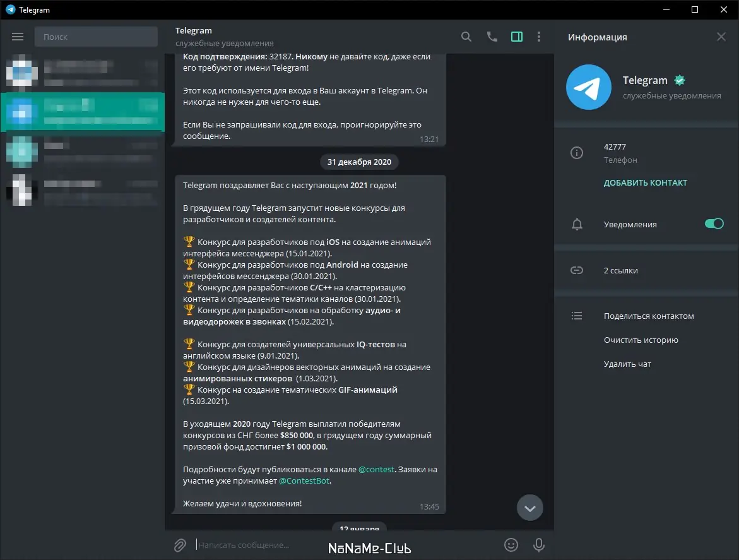Click the bell icon next to Уведомления
Screen dimensions: 739x560
[x=577, y=224]
